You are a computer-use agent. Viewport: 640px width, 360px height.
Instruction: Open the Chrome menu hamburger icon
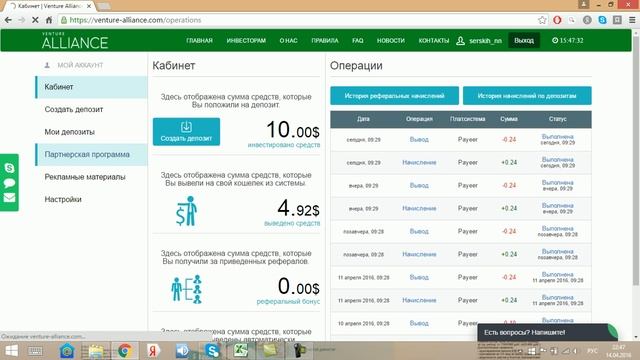(x=632, y=20)
